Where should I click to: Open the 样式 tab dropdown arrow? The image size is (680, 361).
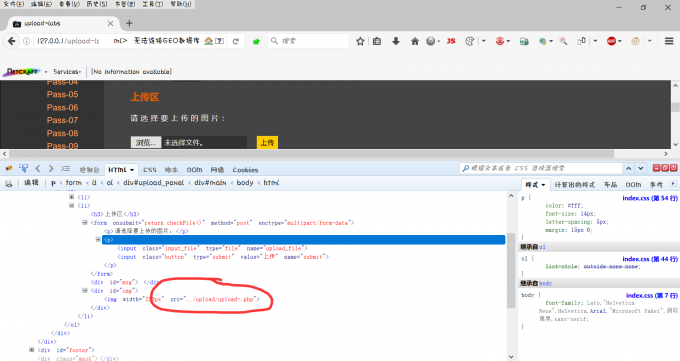click(x=543, y=185)
